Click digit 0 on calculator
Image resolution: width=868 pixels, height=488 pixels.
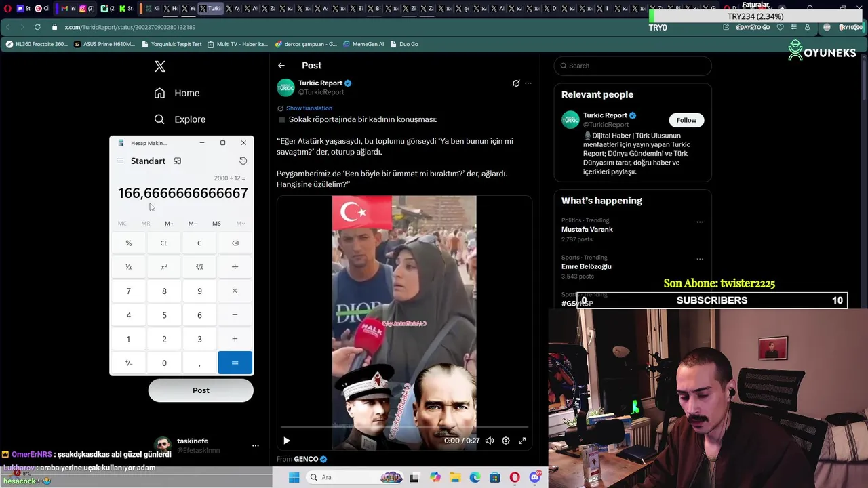point(164,363)
